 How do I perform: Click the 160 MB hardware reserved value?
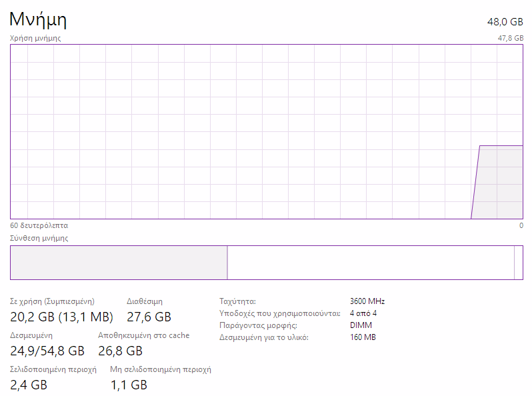363,337
